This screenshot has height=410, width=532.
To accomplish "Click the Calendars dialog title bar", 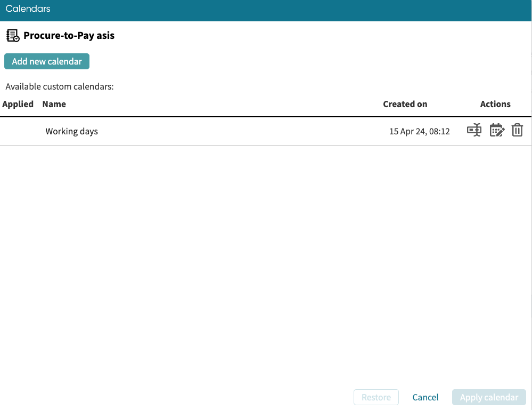I will 266,9.
